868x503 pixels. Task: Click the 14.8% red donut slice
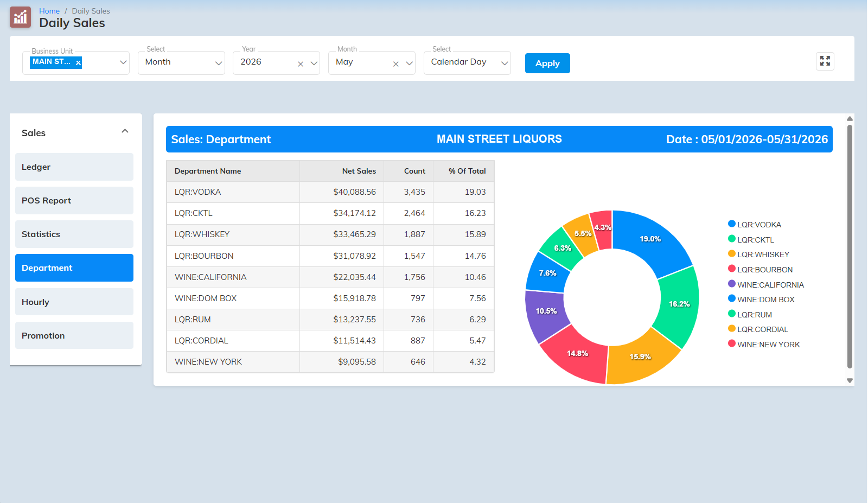[577, 354]
